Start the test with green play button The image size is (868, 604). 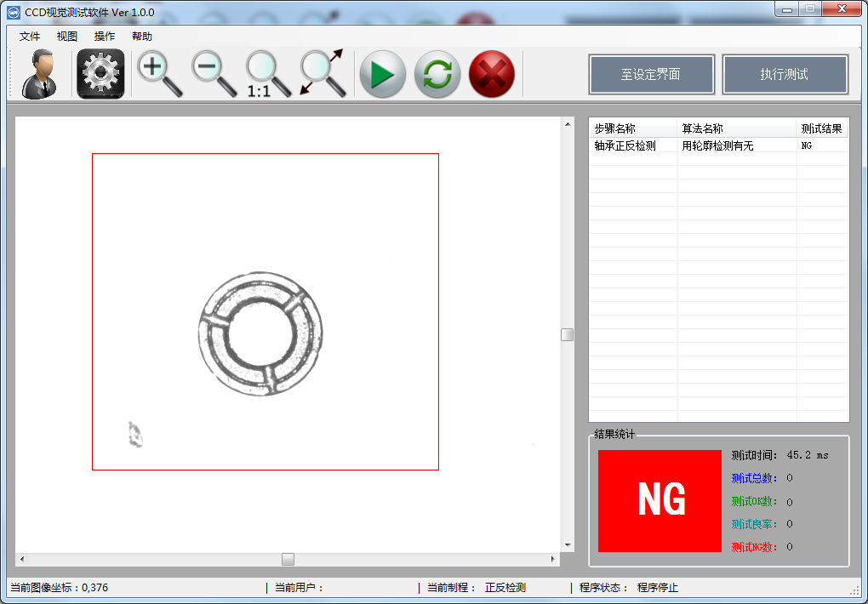(x=382, y=74)
